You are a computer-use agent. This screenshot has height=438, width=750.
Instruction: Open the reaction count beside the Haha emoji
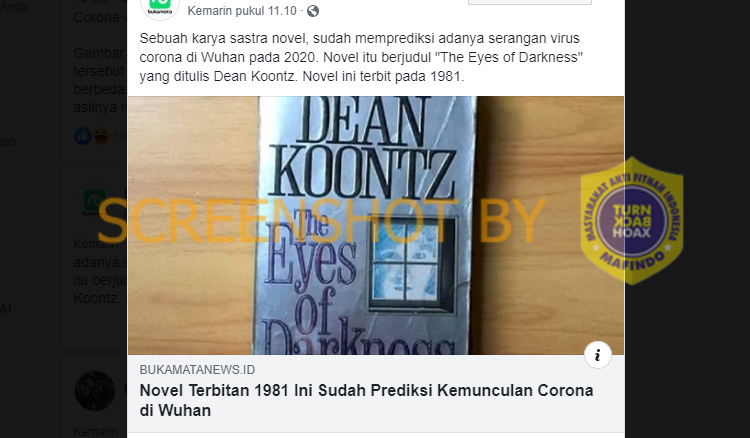[x=120, y=136]
